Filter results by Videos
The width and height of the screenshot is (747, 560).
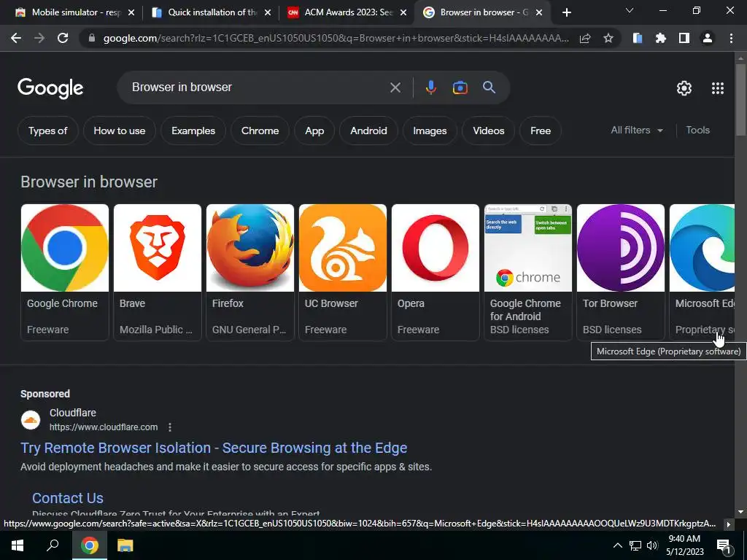click(488, 131)
